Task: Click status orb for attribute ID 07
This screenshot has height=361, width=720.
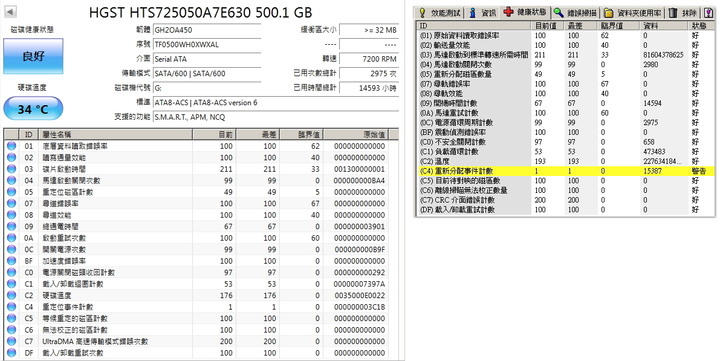Action: 11,203
